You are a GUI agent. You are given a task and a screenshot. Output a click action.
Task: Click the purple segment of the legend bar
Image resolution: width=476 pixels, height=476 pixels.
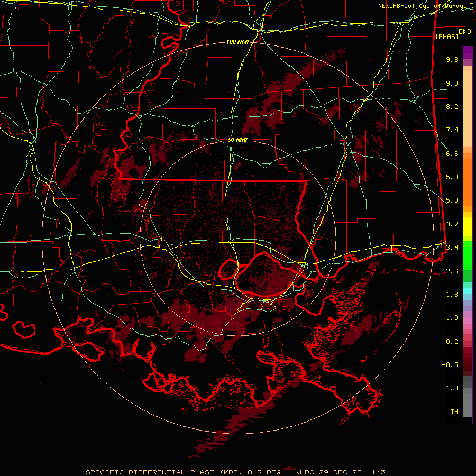click(x=467, y=54)
